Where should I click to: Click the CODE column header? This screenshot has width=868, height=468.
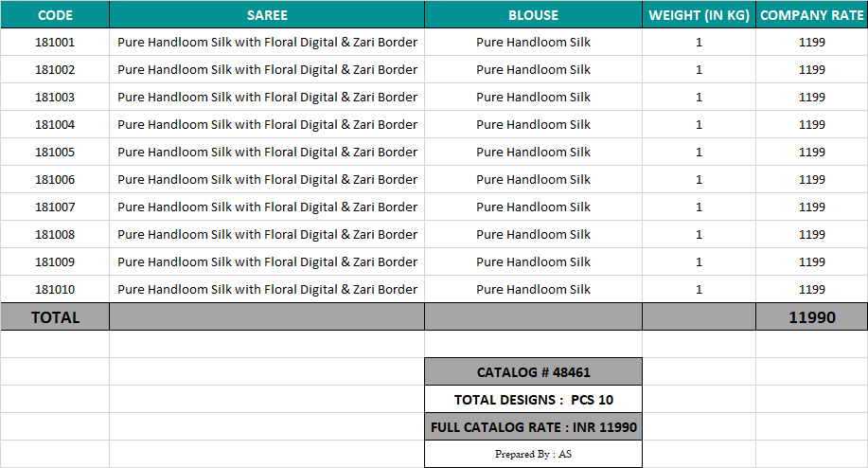(x=55, y=15)
